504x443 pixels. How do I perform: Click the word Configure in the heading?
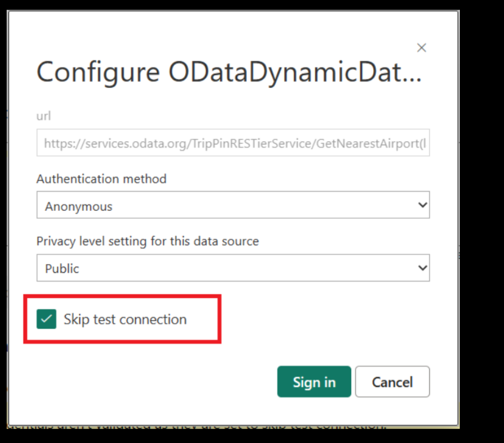click(97, 73)
